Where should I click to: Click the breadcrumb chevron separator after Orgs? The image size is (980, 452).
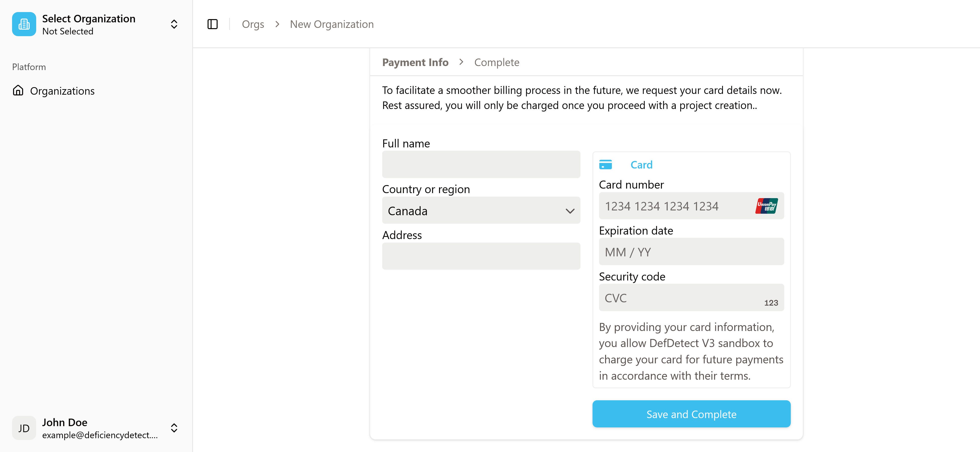click(277, 24)
